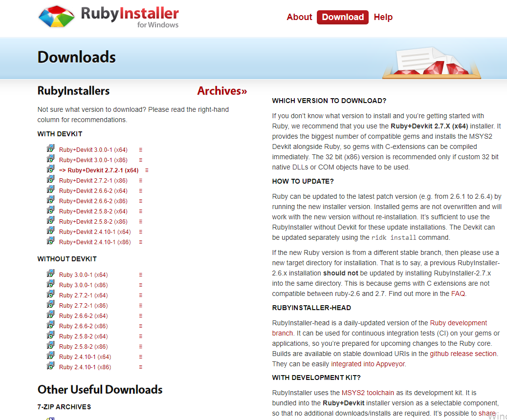Expand details for Ruby+Devkit 2.4.10-1 (x86)
The width and height of the screenshot is (507, 420).
(x=141, y=242)
